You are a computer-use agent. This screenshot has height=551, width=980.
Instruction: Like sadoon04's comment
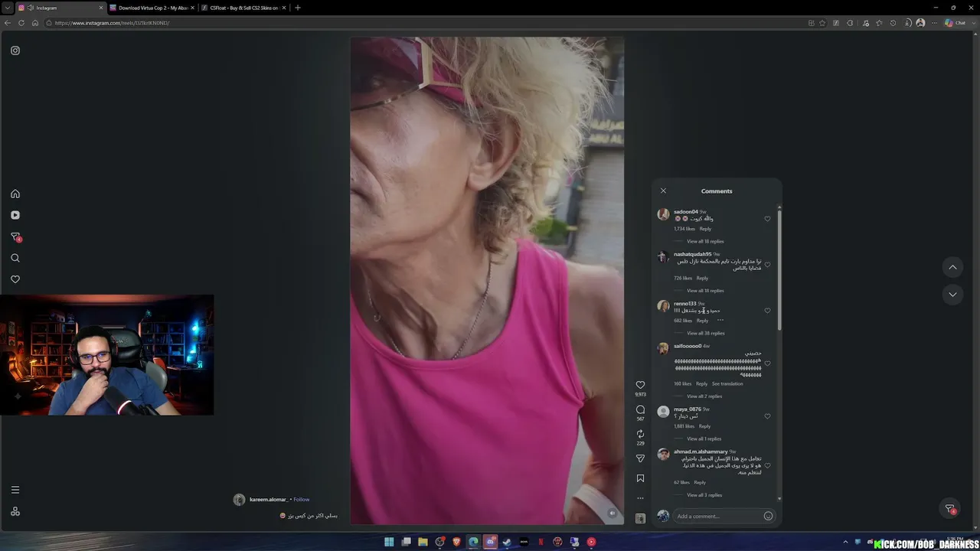pos(767,219)
